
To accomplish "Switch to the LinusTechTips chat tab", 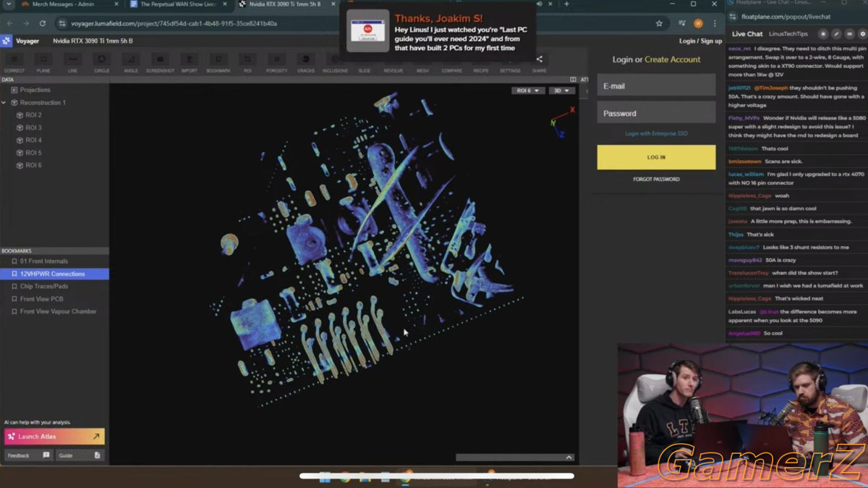I will [788, 34].
